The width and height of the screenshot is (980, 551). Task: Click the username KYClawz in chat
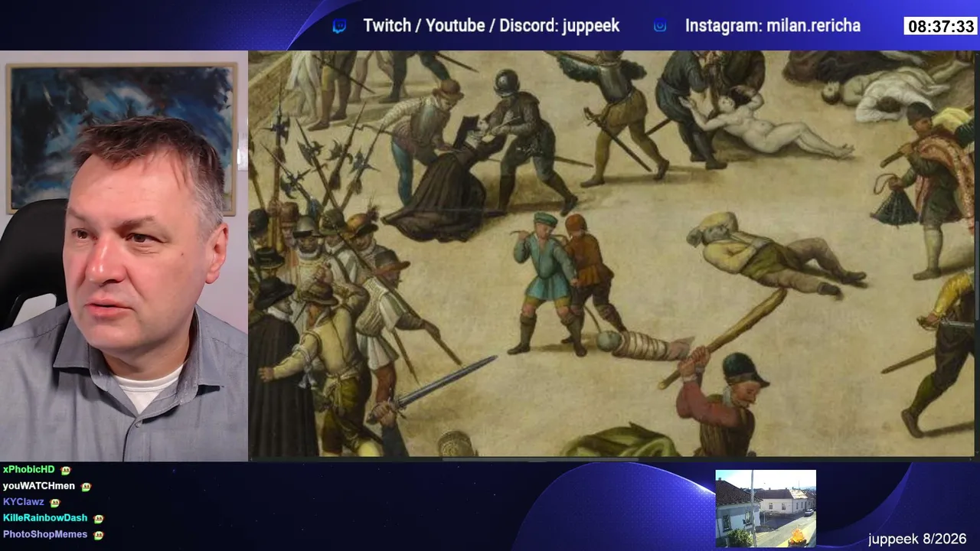(24, 502)
